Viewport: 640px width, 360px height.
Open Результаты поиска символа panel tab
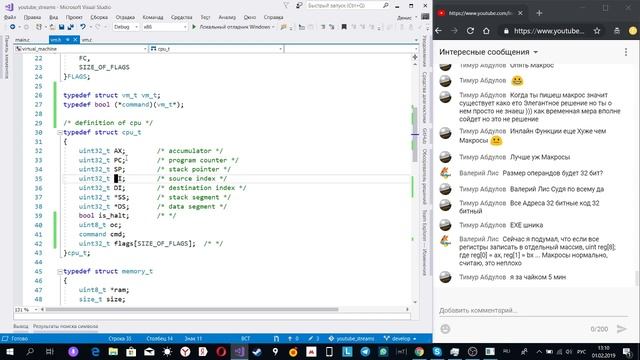point(65,326)
